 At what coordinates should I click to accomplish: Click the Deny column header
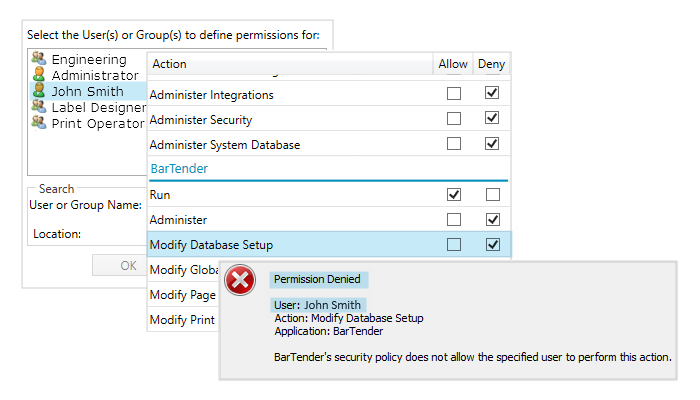coord(491,64)
